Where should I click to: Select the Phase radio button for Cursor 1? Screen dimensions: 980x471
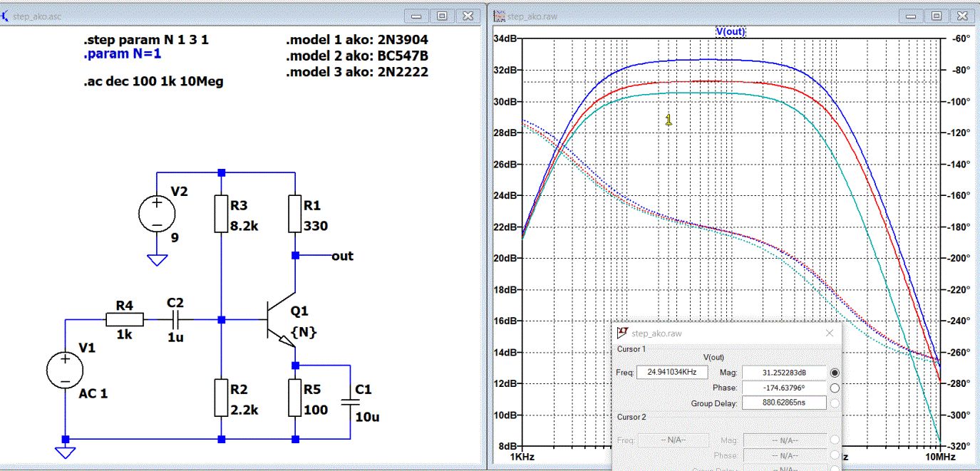[835, 388]
